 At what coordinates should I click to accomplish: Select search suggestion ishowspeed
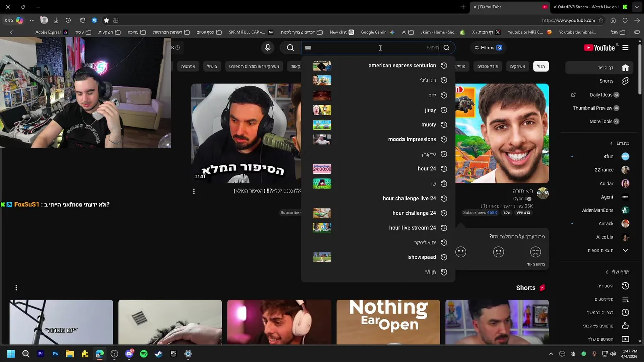378,257
